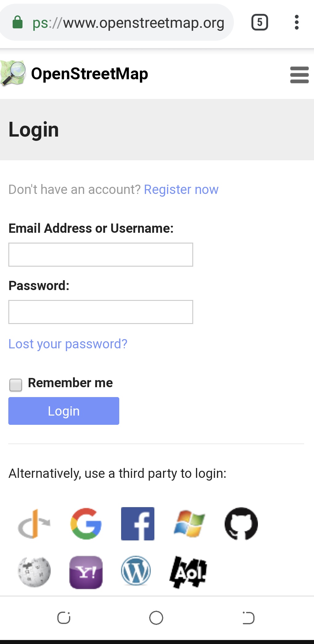Select the Windows Live login icon
The width and height of the screenshot is (314, 644).
point(189,524)
